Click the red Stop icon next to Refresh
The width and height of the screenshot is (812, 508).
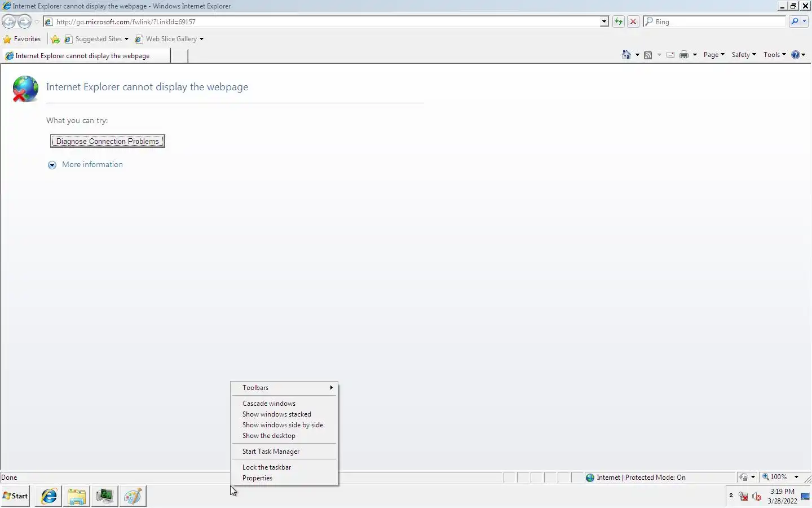(633, 22)
